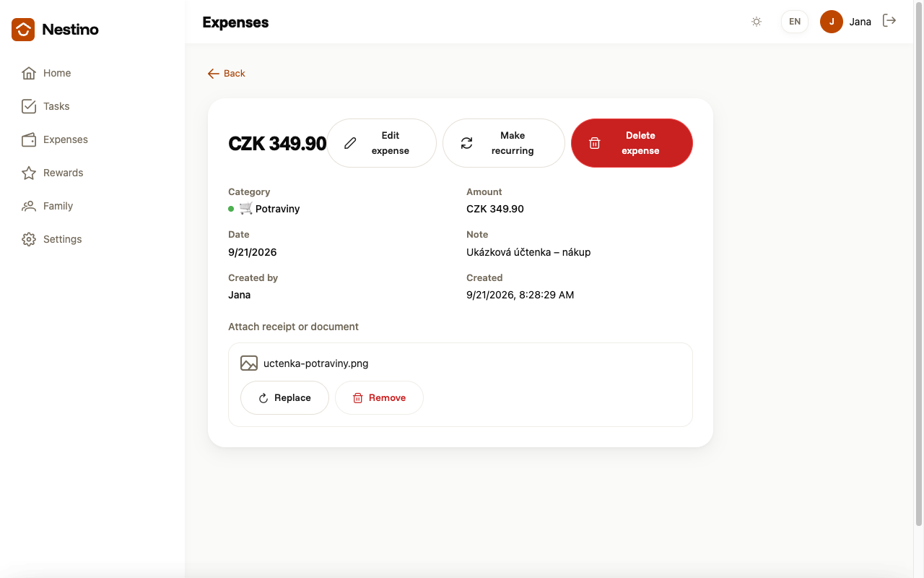The width and height of the screenshot is (924, 578).
Task: Click the created timestamp 9/21/2026, 8:28:29 AM
Action: [520, 295]
